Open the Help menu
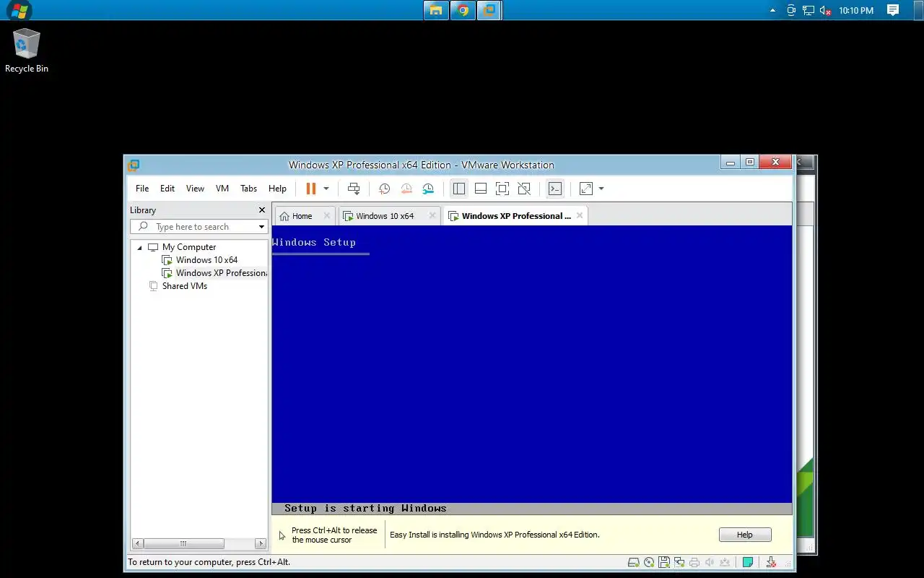Viewport: 924px width, 578px height. [x=277, y=189]
